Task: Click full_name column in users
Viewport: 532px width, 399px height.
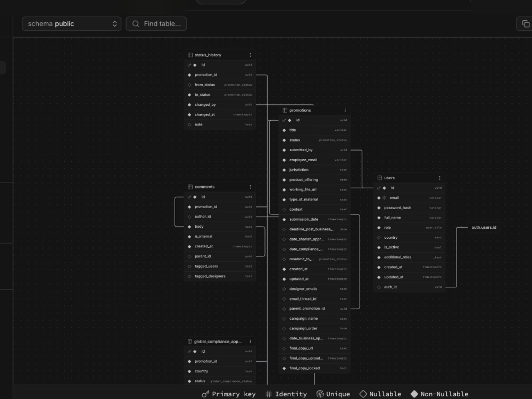Action: [x=409, y=218]
